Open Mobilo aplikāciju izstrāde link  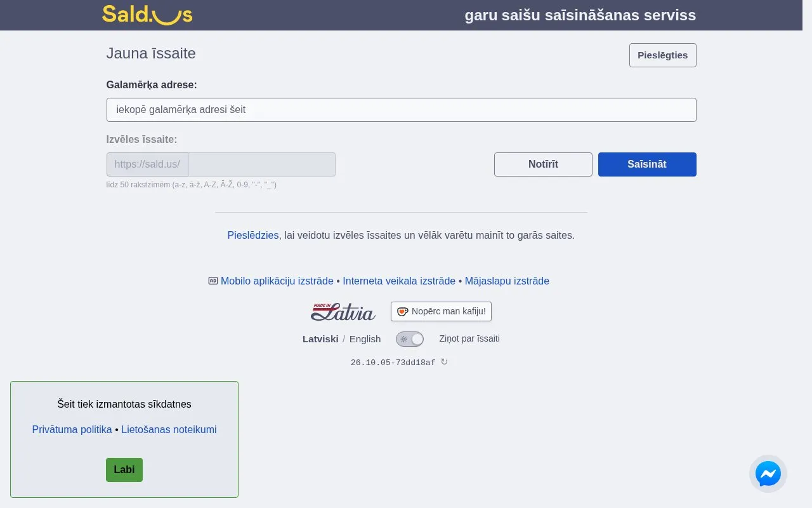click(x=277, y=281)
